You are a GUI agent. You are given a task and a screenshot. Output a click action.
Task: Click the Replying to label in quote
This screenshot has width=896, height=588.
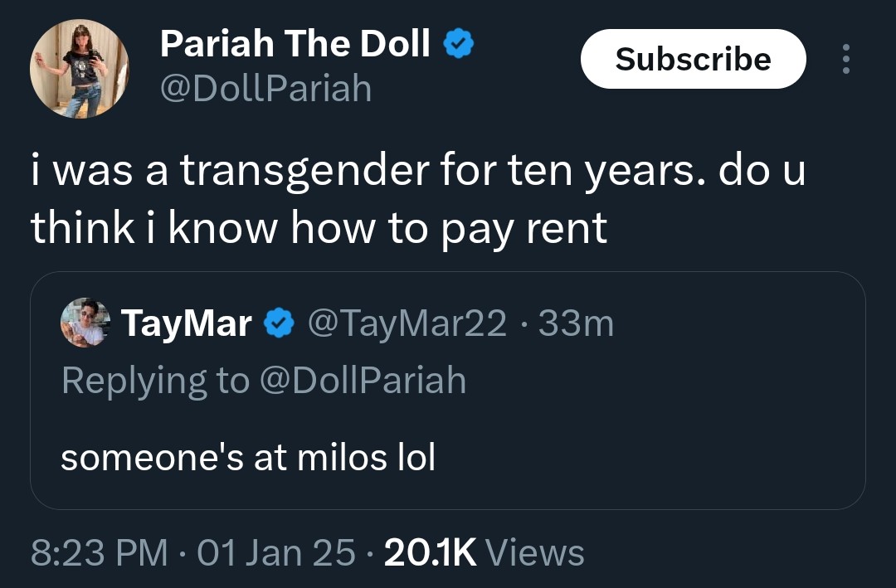click(155, 381)
